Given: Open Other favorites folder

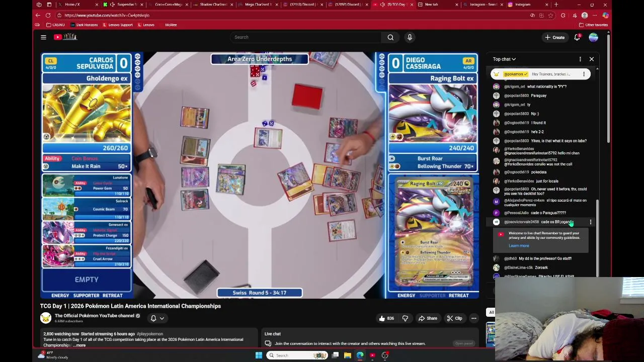Looking at the screenshot, I should click(593, 25).
